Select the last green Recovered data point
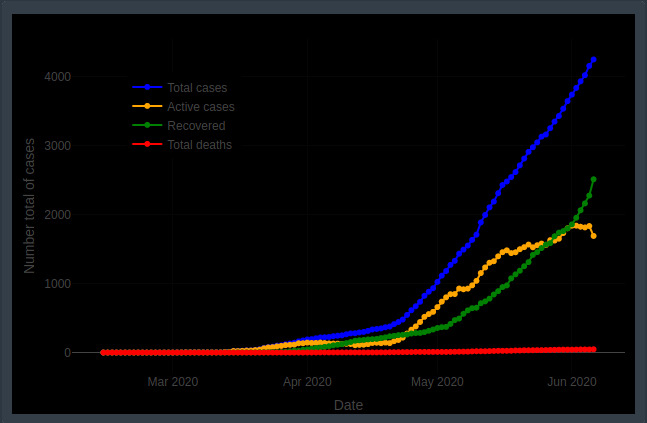Image resolution: width=647 pixels, height=423 pixels. pyautogui.click(x=593, y=180)
